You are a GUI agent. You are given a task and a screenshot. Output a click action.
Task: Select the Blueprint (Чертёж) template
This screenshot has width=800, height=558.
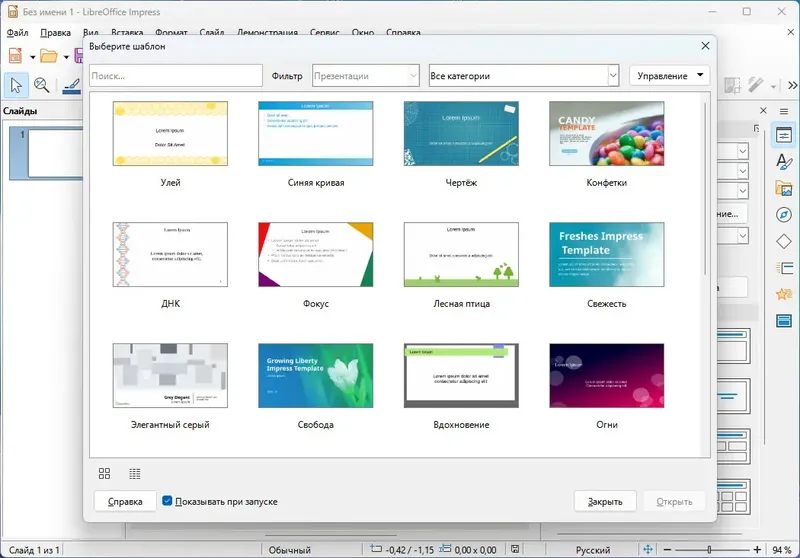click(461, 133)
